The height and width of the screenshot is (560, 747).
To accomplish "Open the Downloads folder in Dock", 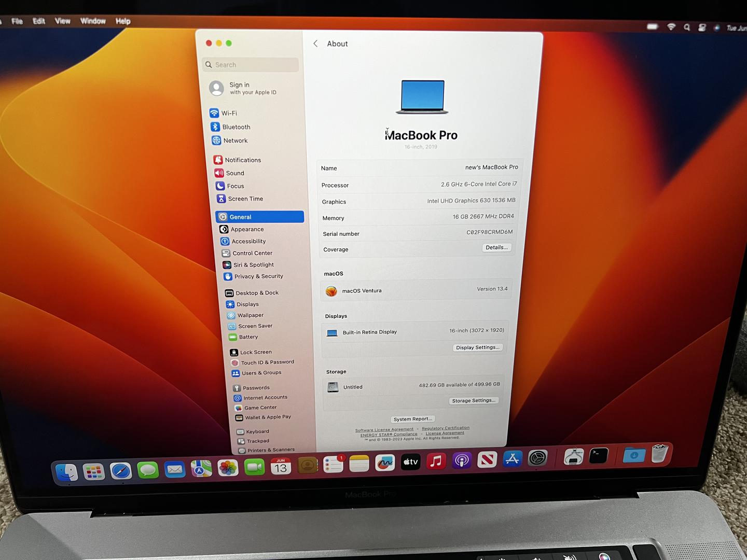I will (634, 455).
